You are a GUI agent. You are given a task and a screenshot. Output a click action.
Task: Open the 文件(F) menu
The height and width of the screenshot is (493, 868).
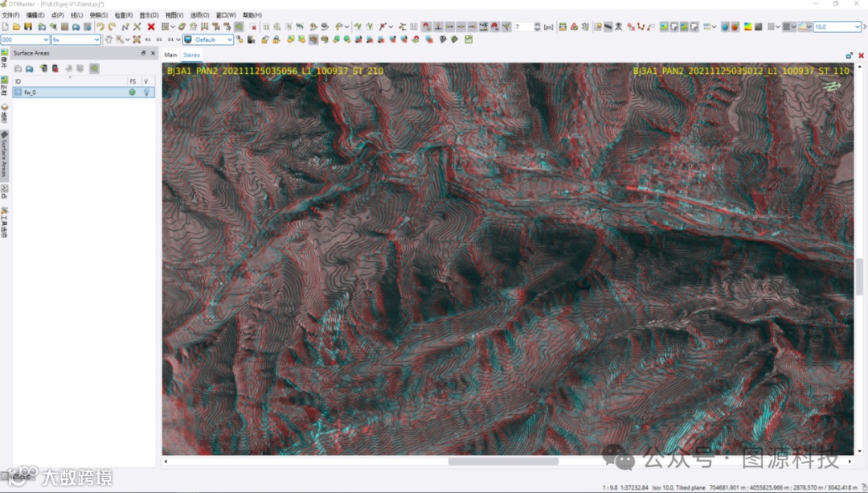tap(10, 15)
